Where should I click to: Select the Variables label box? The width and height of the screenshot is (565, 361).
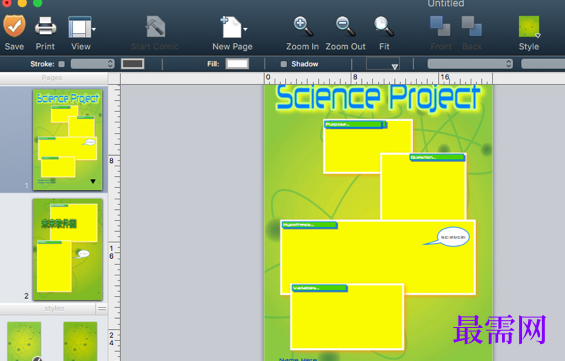(x=319, y=288)
